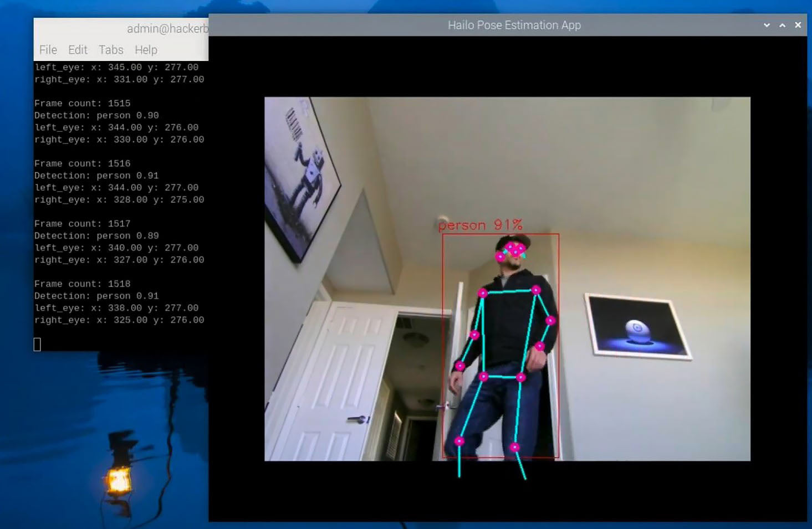
Task: Open the Tabs menu in terminal
Action: [x=111, y=50]
